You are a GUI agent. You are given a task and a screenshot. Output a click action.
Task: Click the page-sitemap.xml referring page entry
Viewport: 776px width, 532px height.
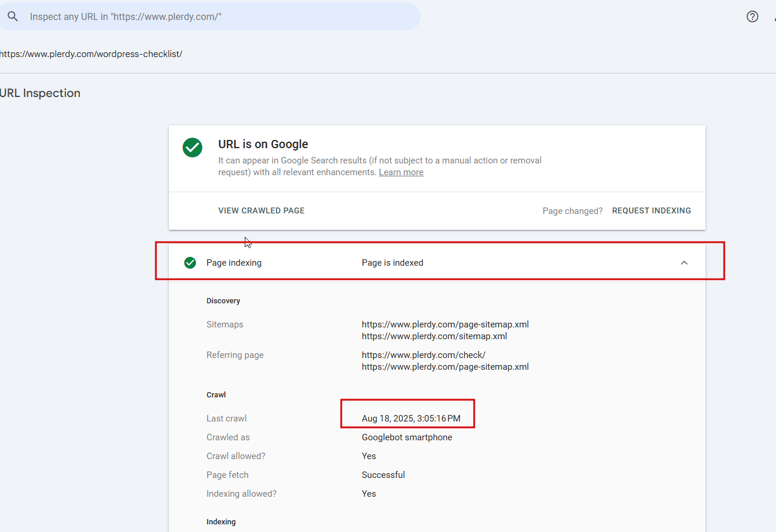pos(445,367)
